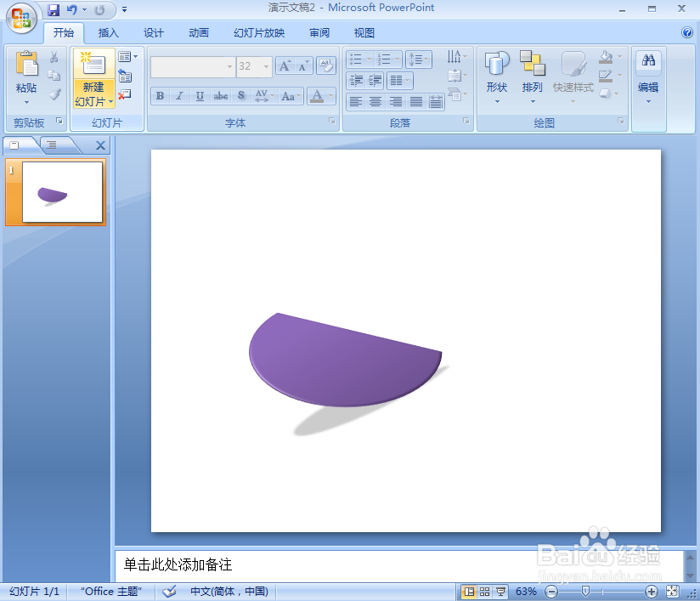The image size is (700, 601).
Task: Redo the last action
Action: click(x=99, y=10)
